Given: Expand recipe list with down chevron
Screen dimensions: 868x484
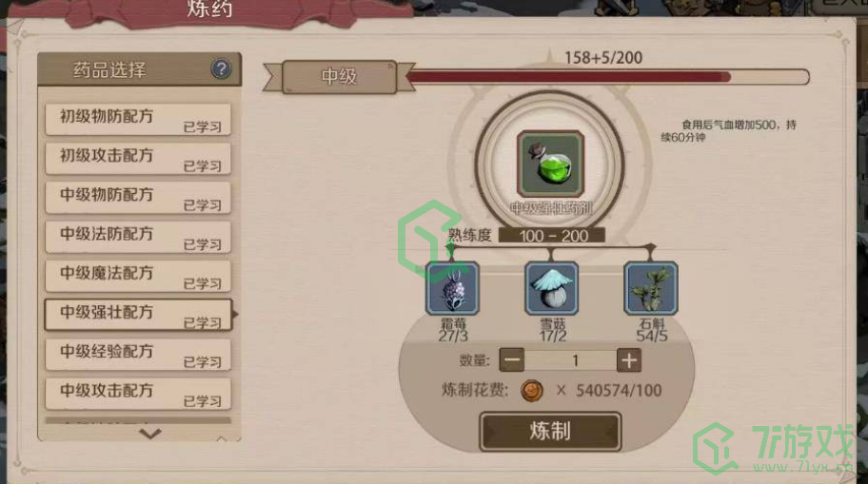Looking at the screenshot, I should (x=150, y=434).
